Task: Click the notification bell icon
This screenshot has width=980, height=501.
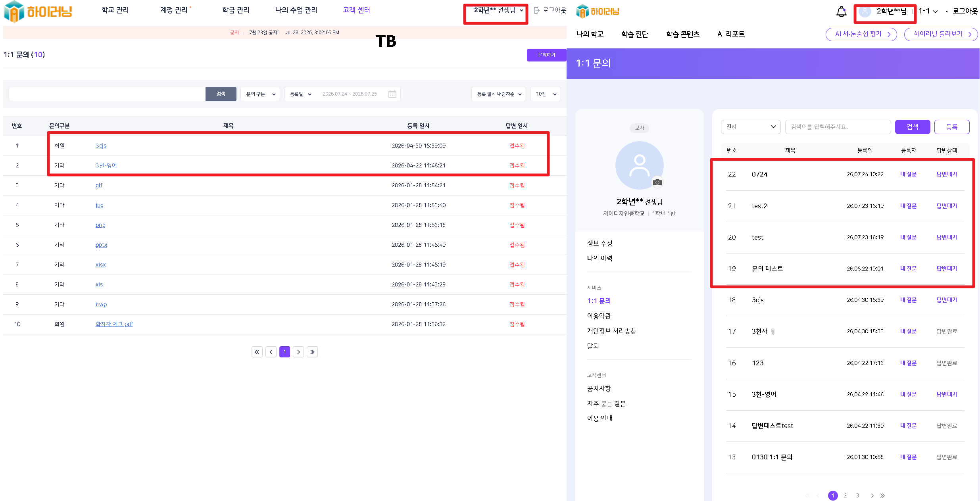Action: click(841, 12)
